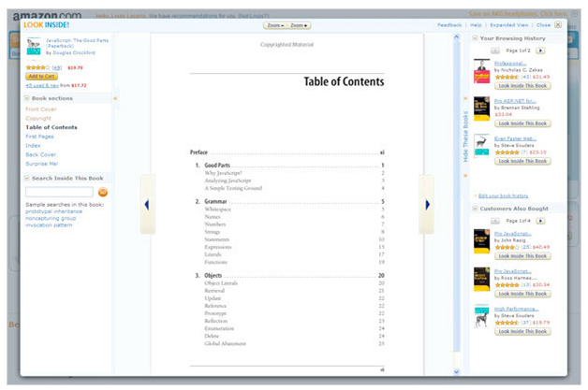The image size is (588, 390).
Task: Click JavaScript Good Parts cover thumbnail
Action: click(34, 47)
